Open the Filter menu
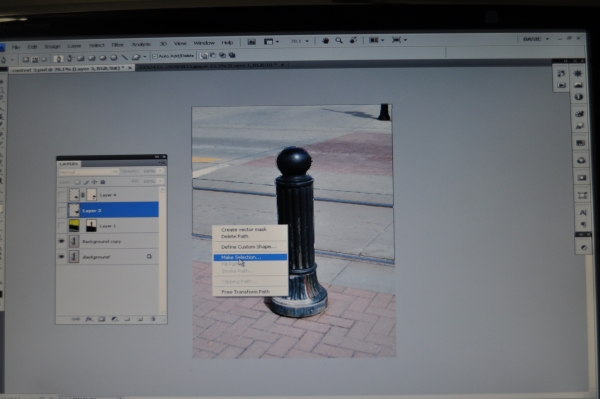The height and width of the screenshot is (399, 600). point(117,45)
